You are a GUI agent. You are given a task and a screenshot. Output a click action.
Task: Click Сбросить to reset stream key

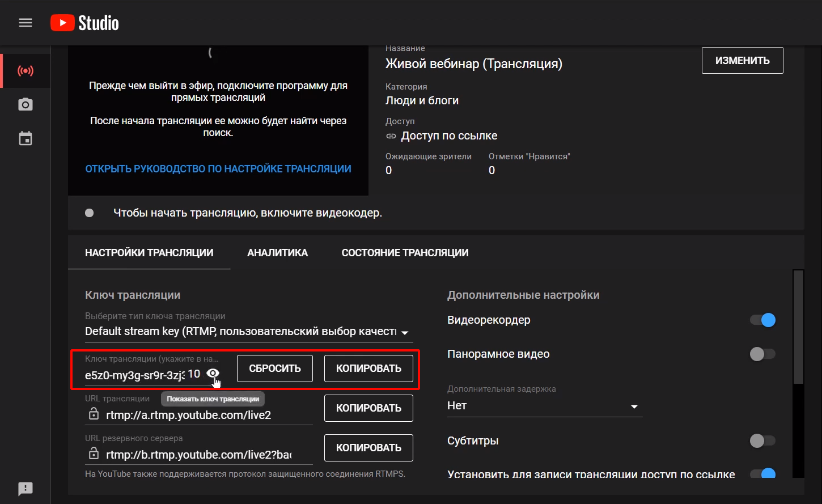coord(275,369)
